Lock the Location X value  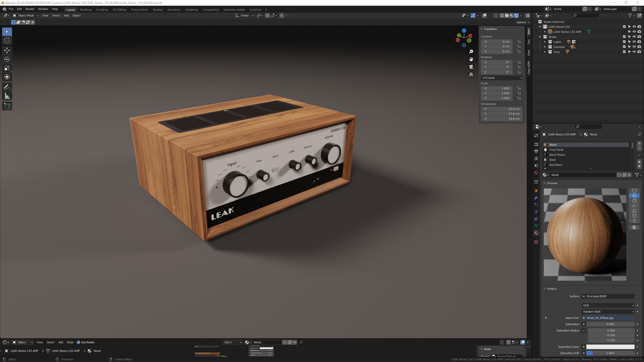pos(519,42)
